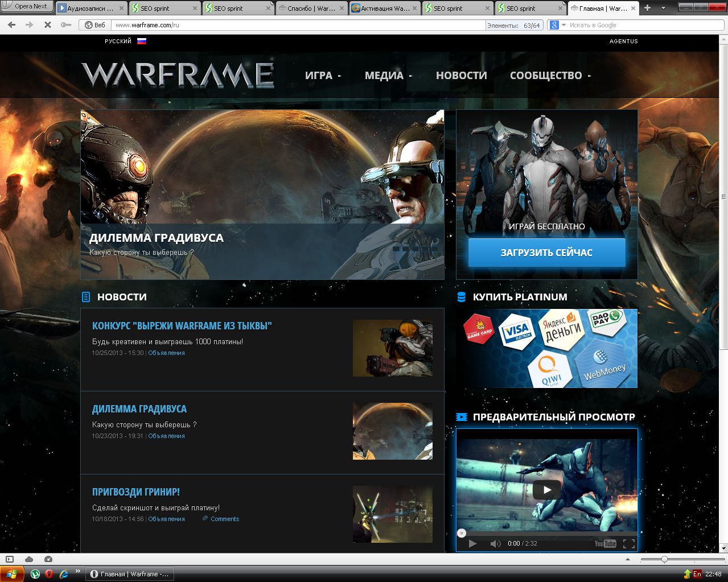Click the address bar URL field

299,25
